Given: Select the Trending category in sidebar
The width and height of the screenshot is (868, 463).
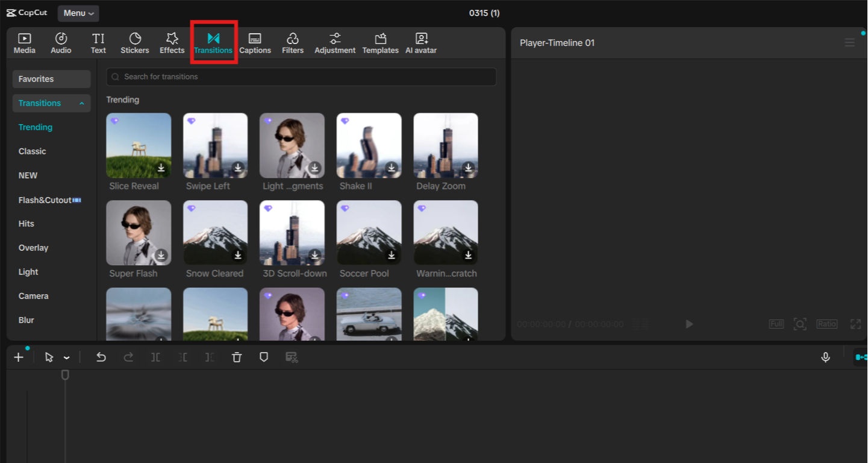Looking at the screenshot, I should (x=35, y=127).
